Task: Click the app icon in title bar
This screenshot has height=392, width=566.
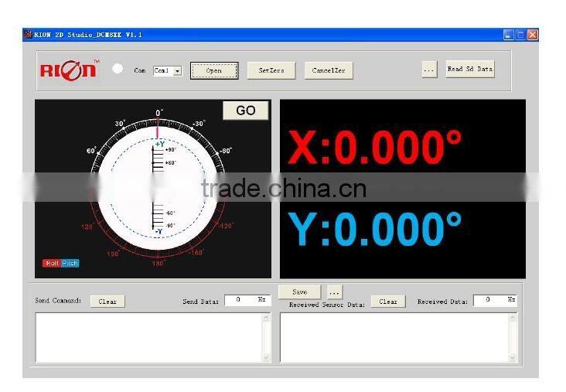Action: 28,35
